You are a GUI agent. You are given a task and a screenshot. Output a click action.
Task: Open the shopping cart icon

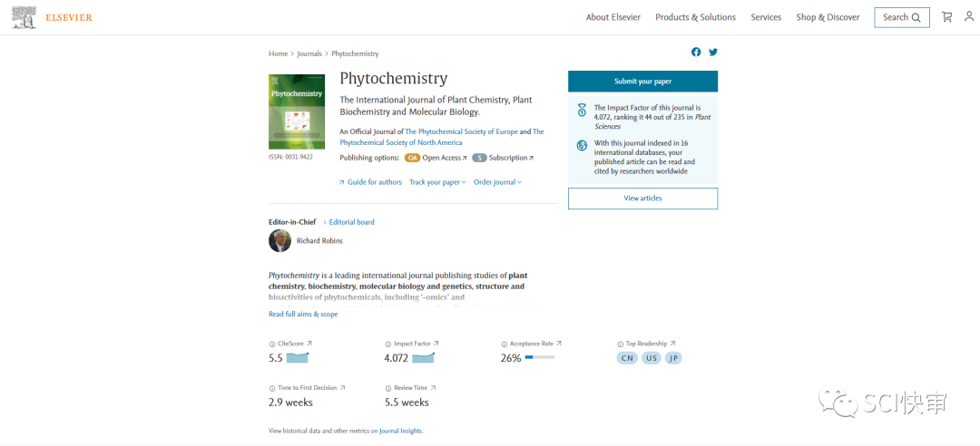[x=947, y=17]
